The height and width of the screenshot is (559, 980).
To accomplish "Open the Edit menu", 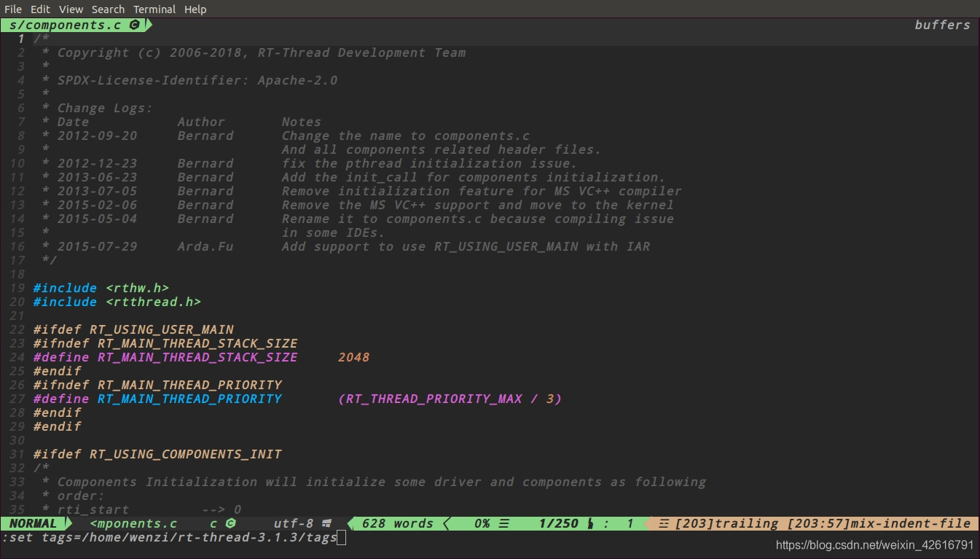I will pyautogui.click(x=40, y=9).
